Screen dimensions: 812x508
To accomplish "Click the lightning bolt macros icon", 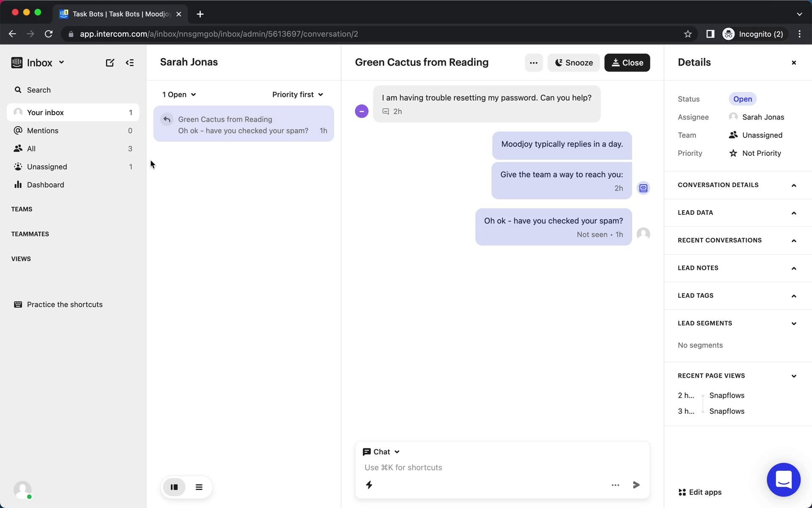I will (x=369, y=485).
